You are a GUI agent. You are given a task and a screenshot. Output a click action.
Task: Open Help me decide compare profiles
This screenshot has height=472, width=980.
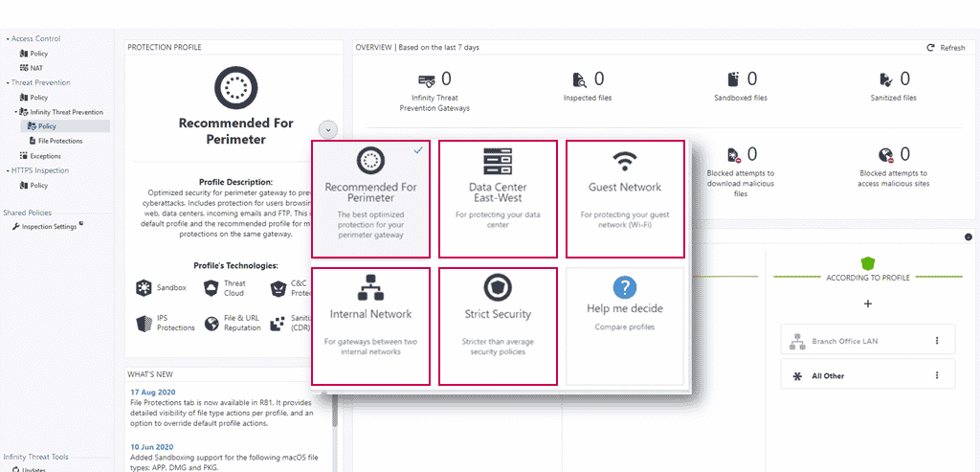point(625,326)
